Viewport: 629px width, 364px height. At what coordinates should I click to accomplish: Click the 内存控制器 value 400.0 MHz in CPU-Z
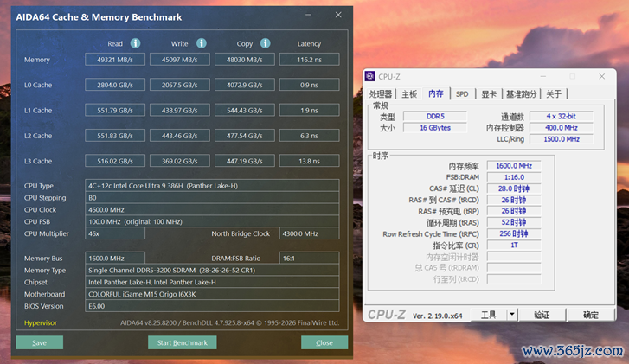click(562, 128)
